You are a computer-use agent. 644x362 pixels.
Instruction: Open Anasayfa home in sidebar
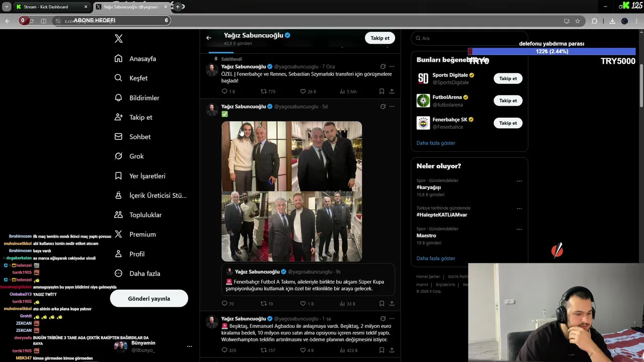point(135,59)
